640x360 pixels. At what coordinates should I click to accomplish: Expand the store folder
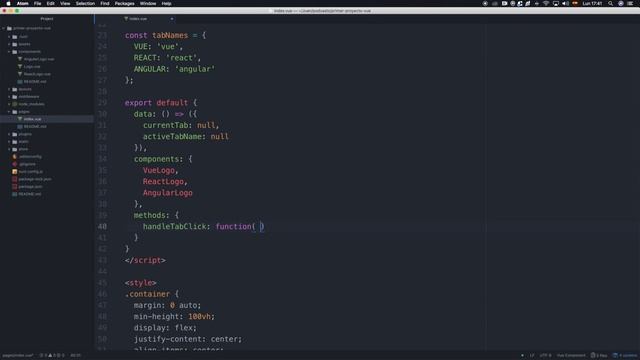click(x=9, y=149)
